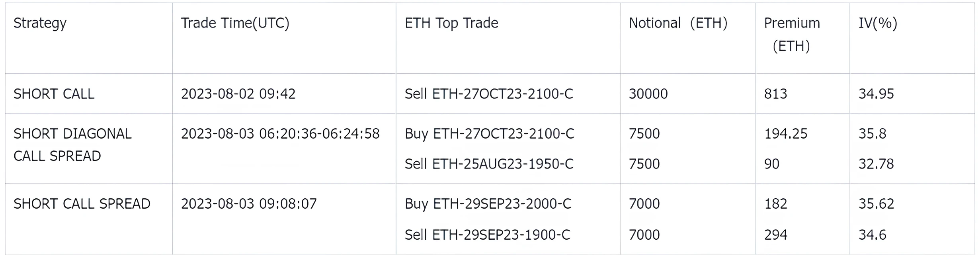Select Sell ETH-25AUG23-1950-C trade text
Image resolution: width=980 pixels, height=262 pixels.
coord(489,164)
